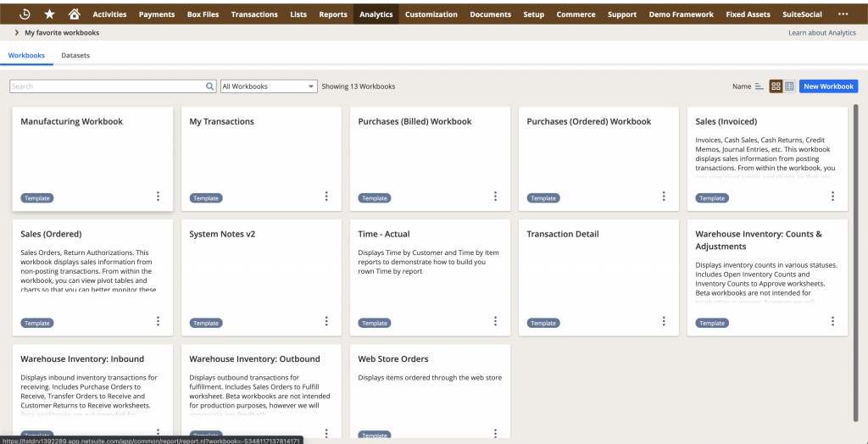Image resolution: width=868 pixels, height=444 pixels.
Task: Open Sales (Ordered) card options menu
Action: click(158, 321)
